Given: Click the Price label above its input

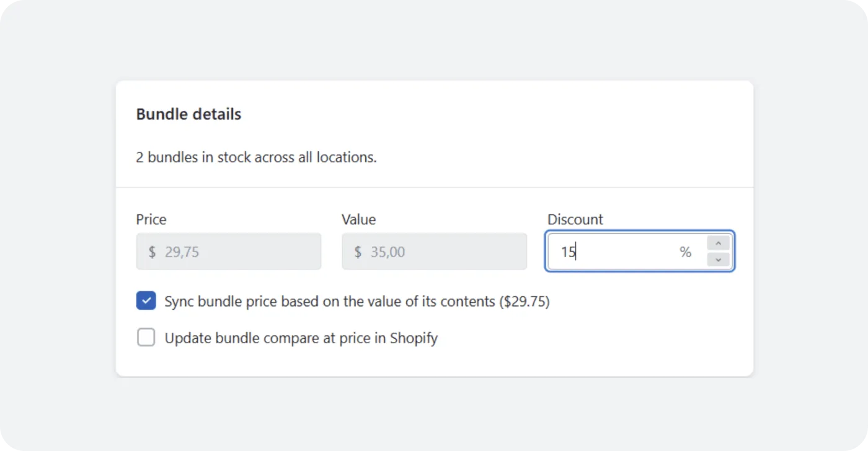Looking at the screenshot, I should [x=151, y=219].
